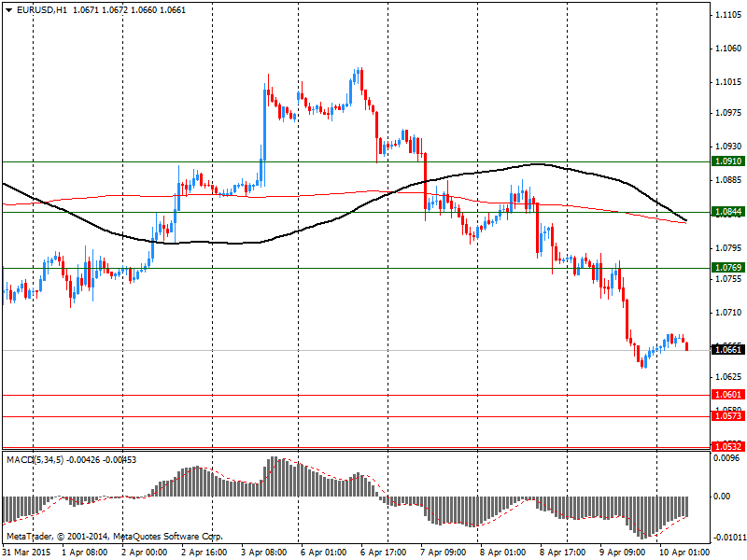Click the black 1.0661 current price tag
Screen dimensions: 747x560
point(728,350)
